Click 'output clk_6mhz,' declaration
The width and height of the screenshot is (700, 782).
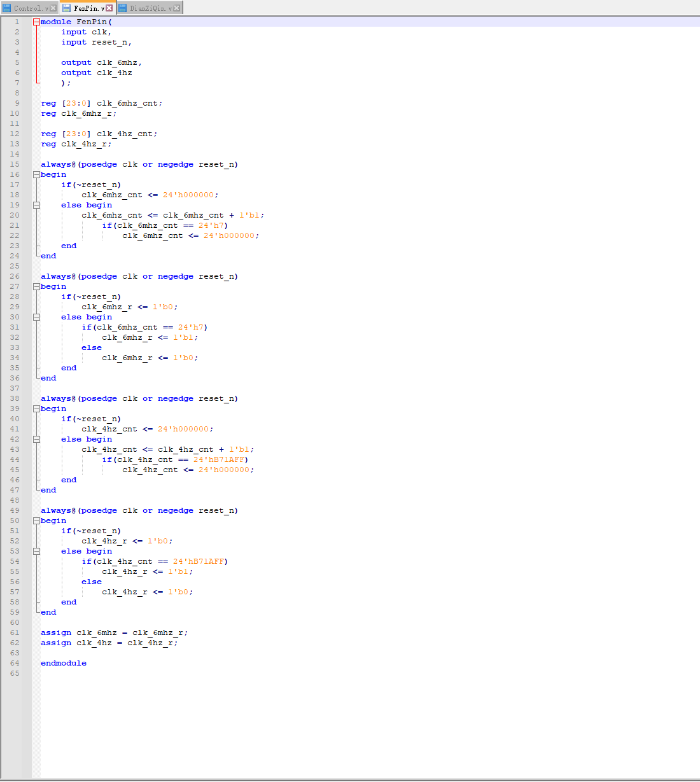pos(102,62)
